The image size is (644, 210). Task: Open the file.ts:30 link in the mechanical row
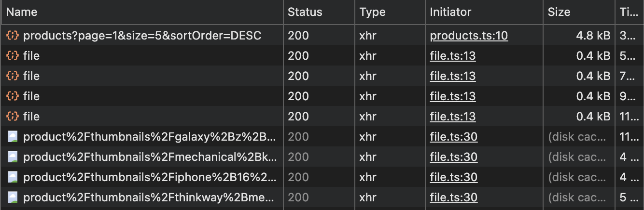tap(453, 157)
